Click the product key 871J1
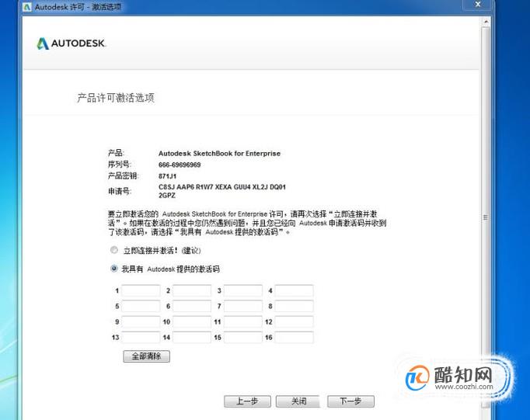Screen dimensions: 530x420 167,176
